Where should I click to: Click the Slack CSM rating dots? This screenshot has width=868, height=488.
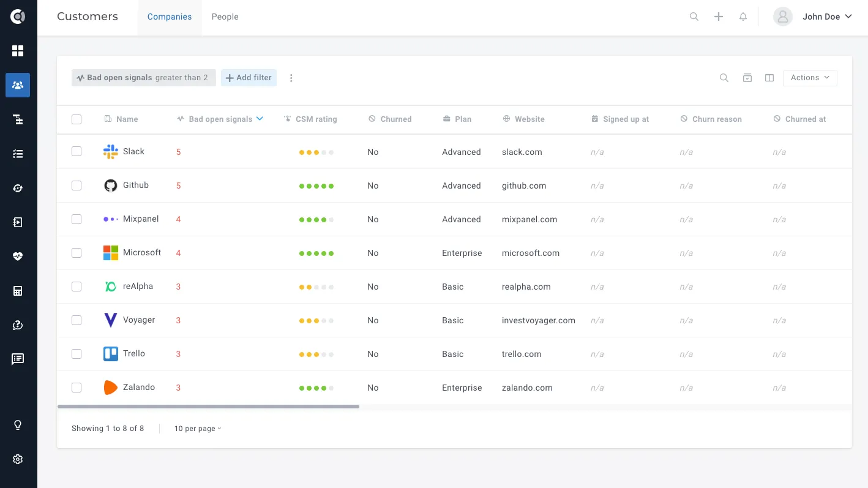[316, 152]
